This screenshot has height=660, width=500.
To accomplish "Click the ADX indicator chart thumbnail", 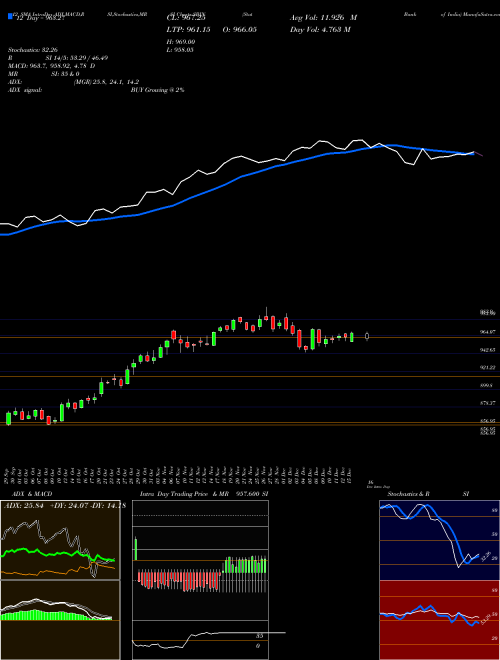I will [60, 540].
